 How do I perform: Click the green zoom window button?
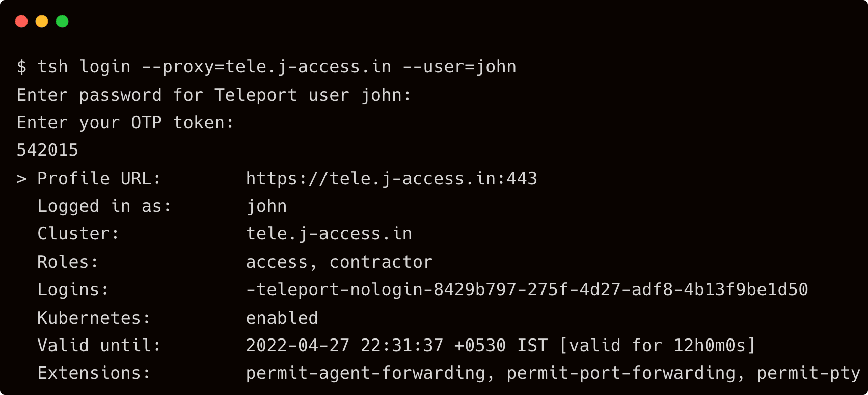click(x=62, y=21)
